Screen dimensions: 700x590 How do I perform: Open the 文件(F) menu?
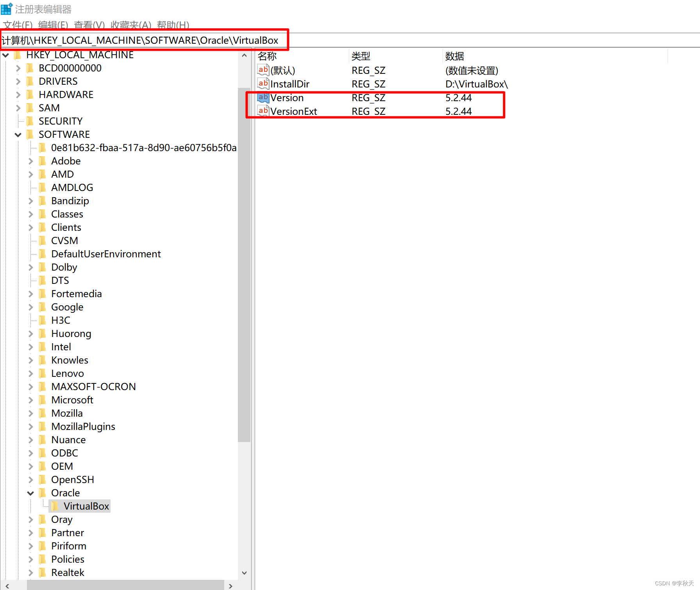(x=18, y=25)
